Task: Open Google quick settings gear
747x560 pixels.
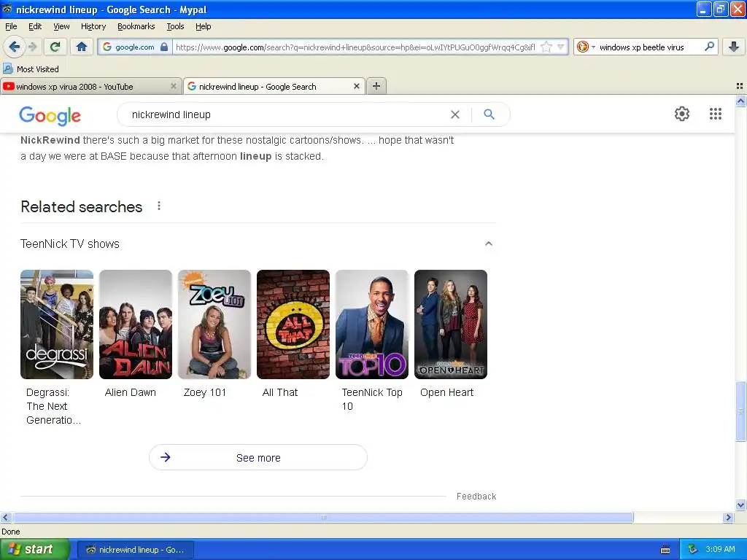Action: pyautogui.click(x=682, y=114)
